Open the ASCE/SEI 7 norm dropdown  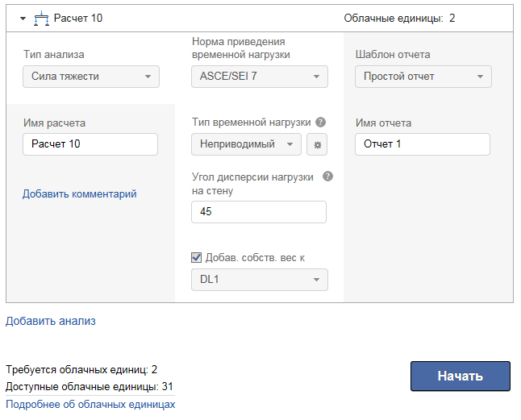pyautogui.click(x=260, y=77)
